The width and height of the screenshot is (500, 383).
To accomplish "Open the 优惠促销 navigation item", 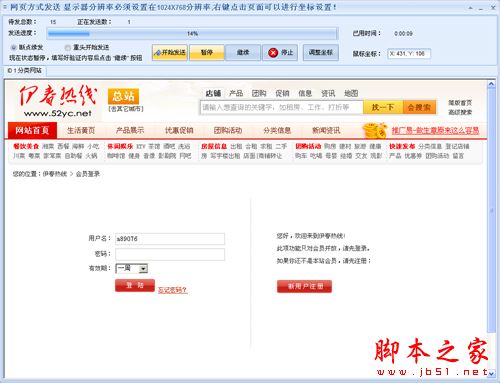I will pos(179,130).
